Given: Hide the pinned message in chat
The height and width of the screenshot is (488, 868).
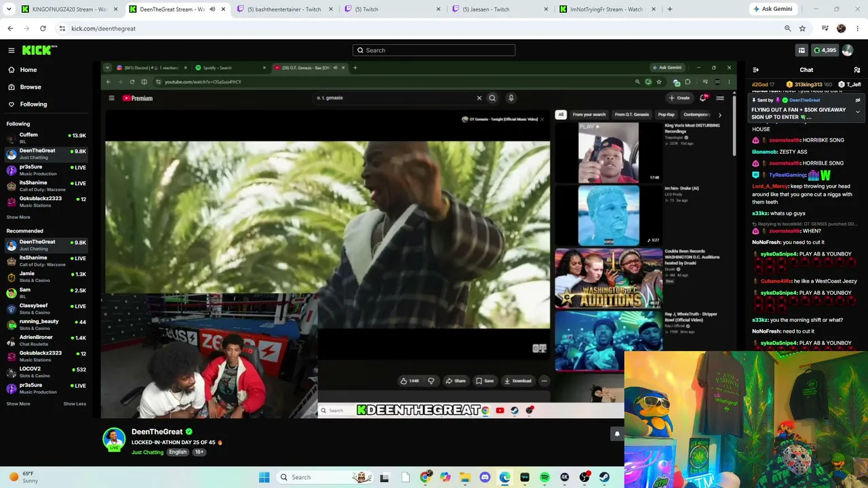Looking at the screenshot, I should (858, 100).
